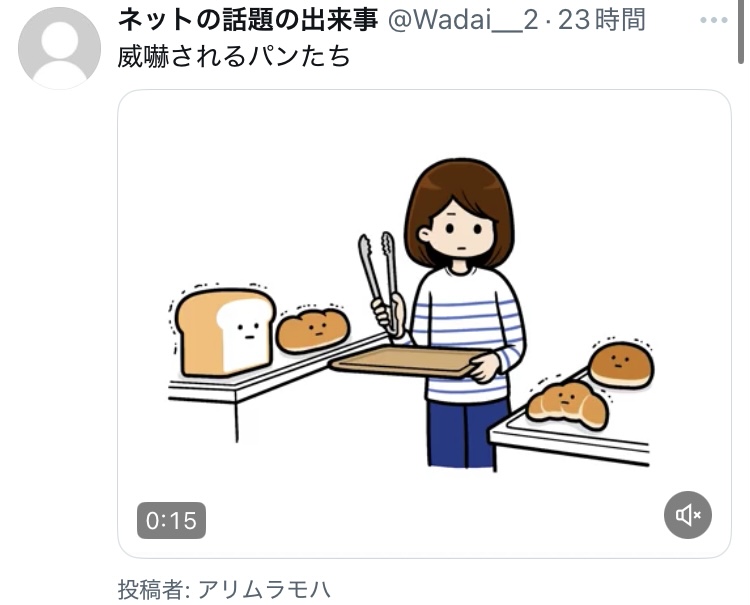Select the tweet text 威嚇されるパンたち
The image size is (750, 605).
(234, 56)
